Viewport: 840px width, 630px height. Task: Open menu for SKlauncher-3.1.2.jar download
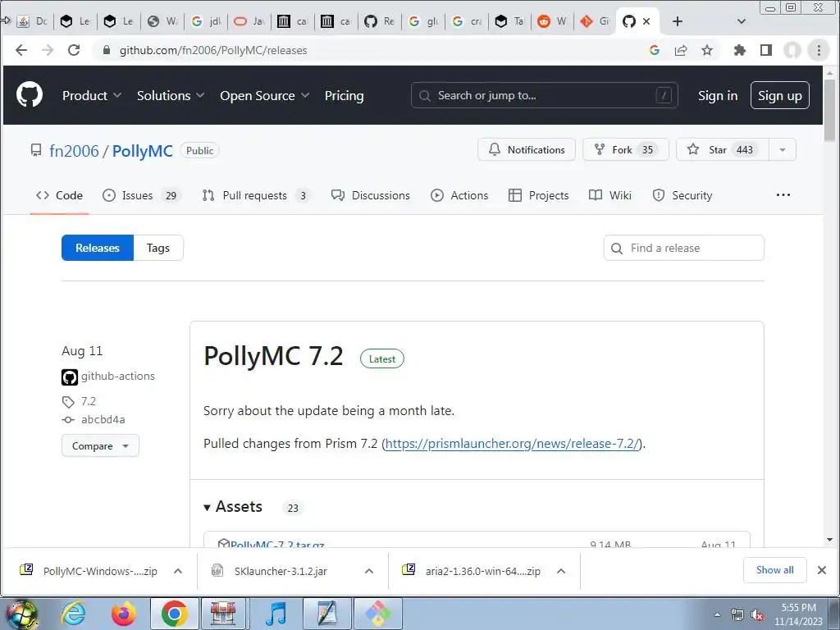point(369,571)
